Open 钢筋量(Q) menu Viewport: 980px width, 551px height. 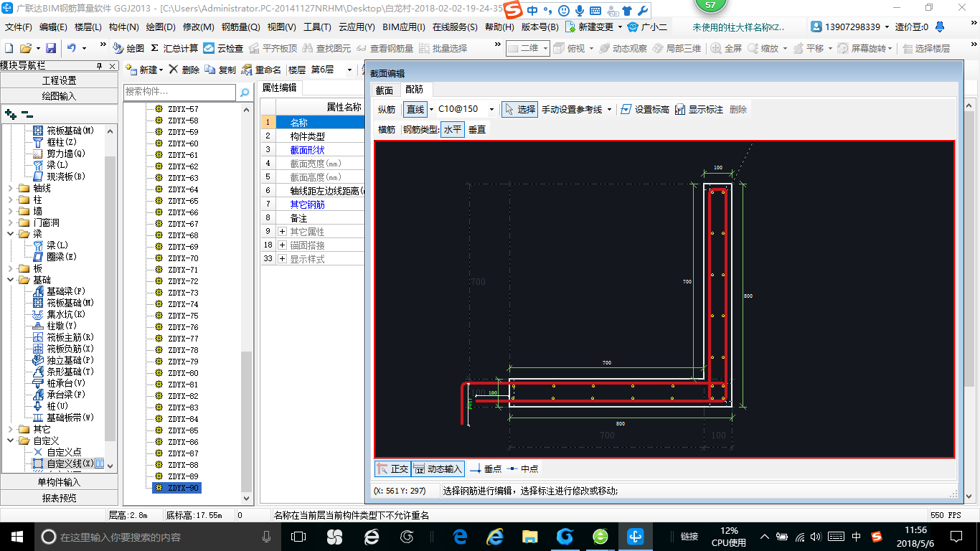241,27
